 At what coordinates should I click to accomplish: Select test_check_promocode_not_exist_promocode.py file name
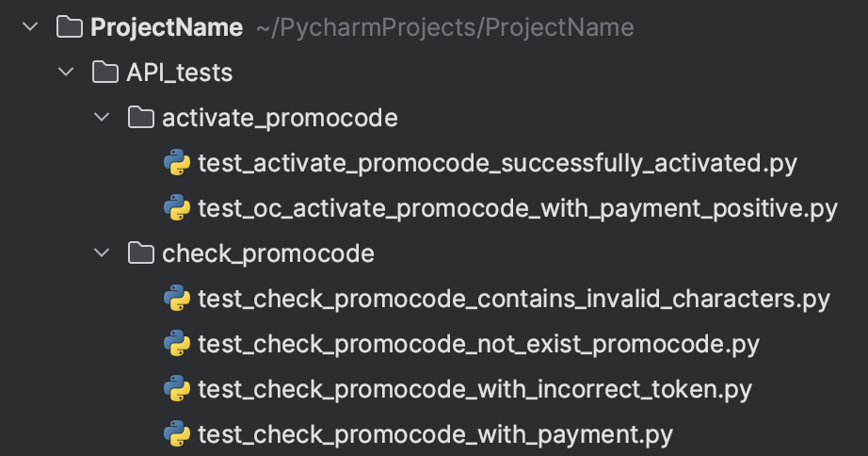[479, 345]
